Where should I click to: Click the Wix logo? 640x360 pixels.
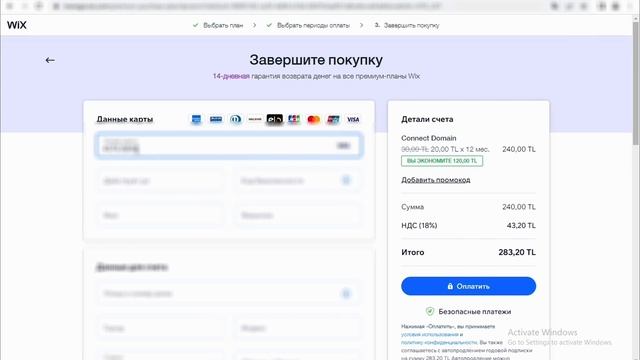coord(17,25)
